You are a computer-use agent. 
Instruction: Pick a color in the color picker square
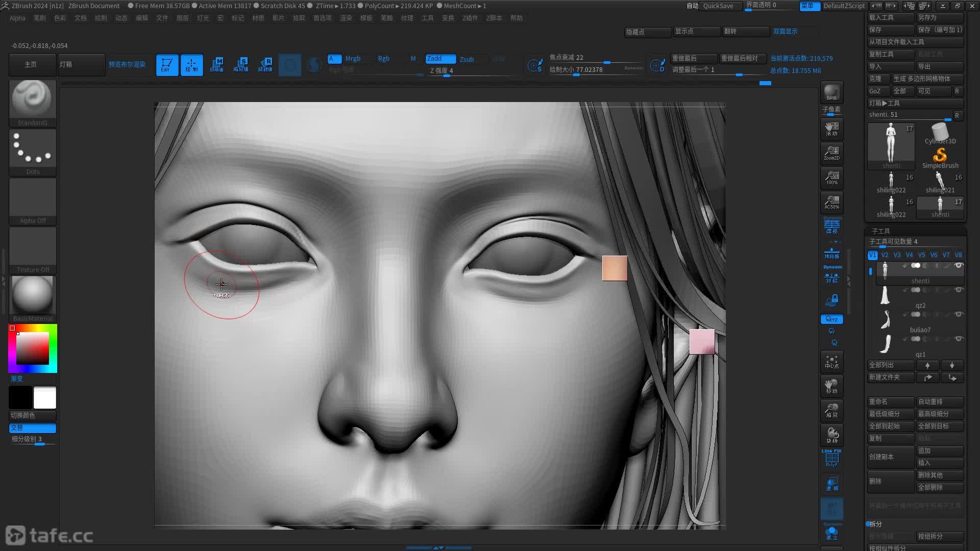33,348
